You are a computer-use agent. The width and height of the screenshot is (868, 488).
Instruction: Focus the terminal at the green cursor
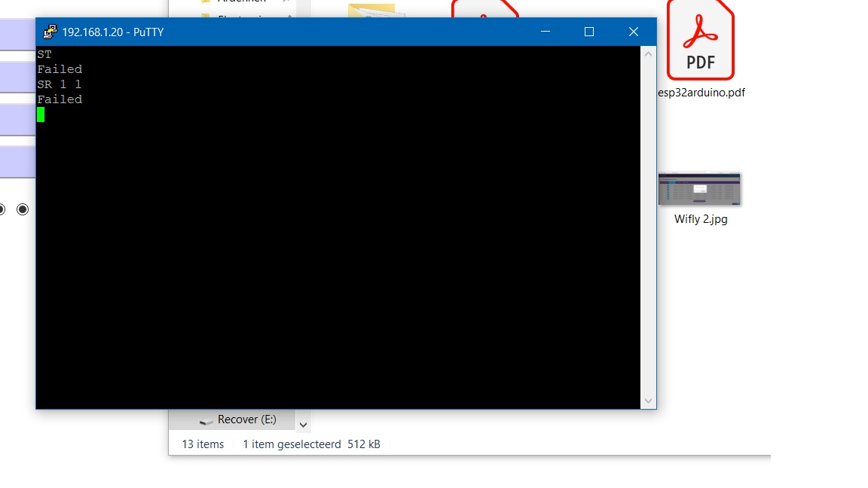point(41,114)
